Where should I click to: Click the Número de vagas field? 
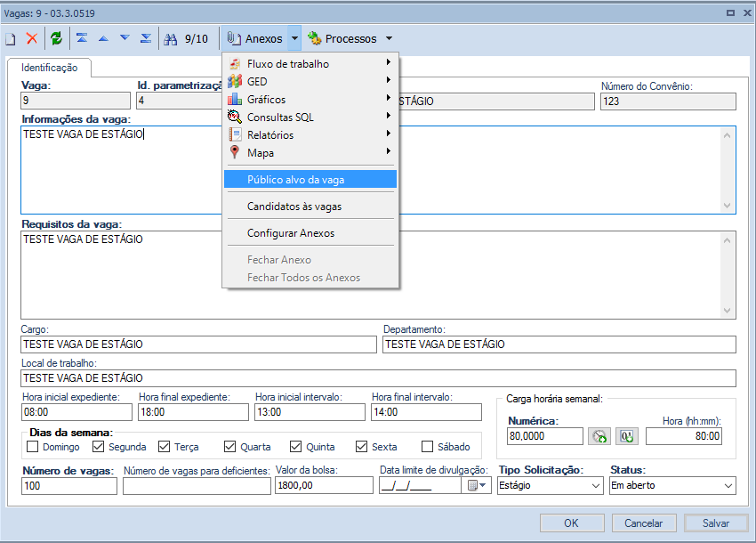(69, 486)
